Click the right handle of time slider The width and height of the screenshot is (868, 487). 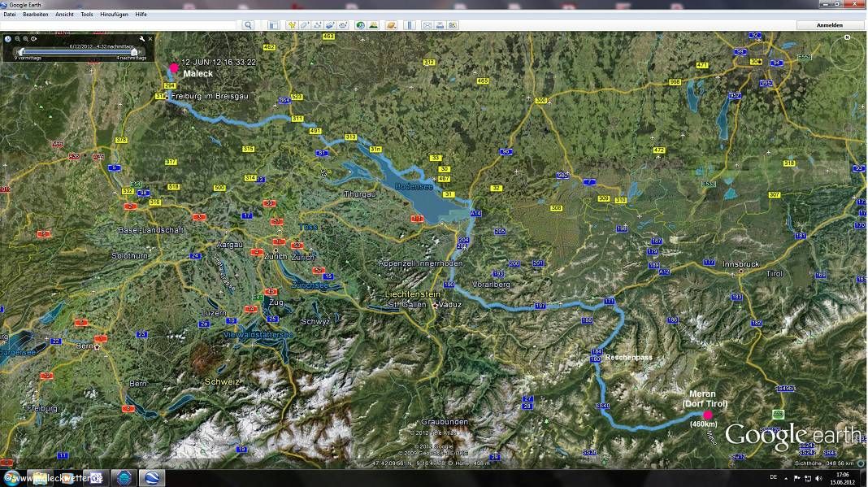134,52
